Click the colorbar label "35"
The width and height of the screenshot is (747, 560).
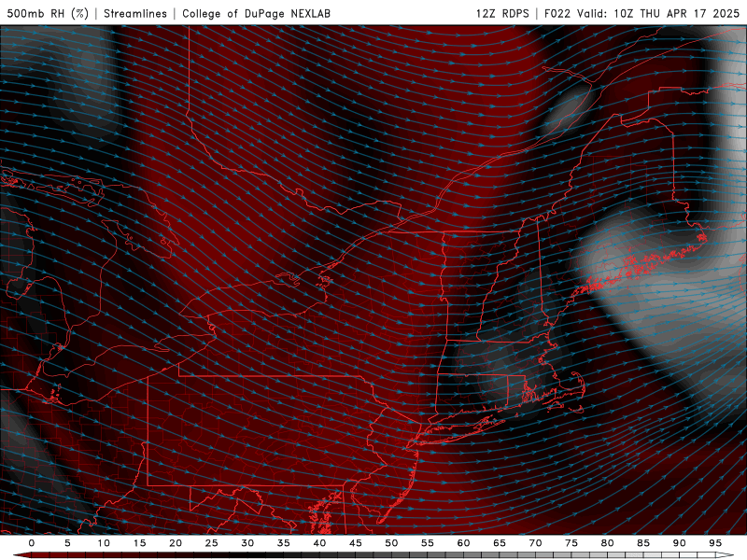(284, 543)
